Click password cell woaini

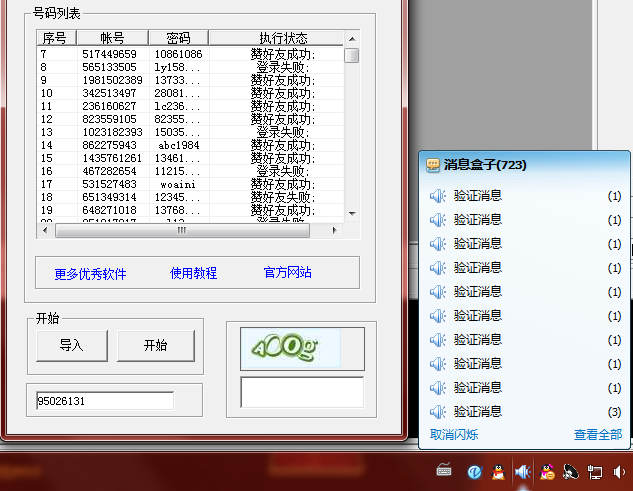click(x=178, y=184)
